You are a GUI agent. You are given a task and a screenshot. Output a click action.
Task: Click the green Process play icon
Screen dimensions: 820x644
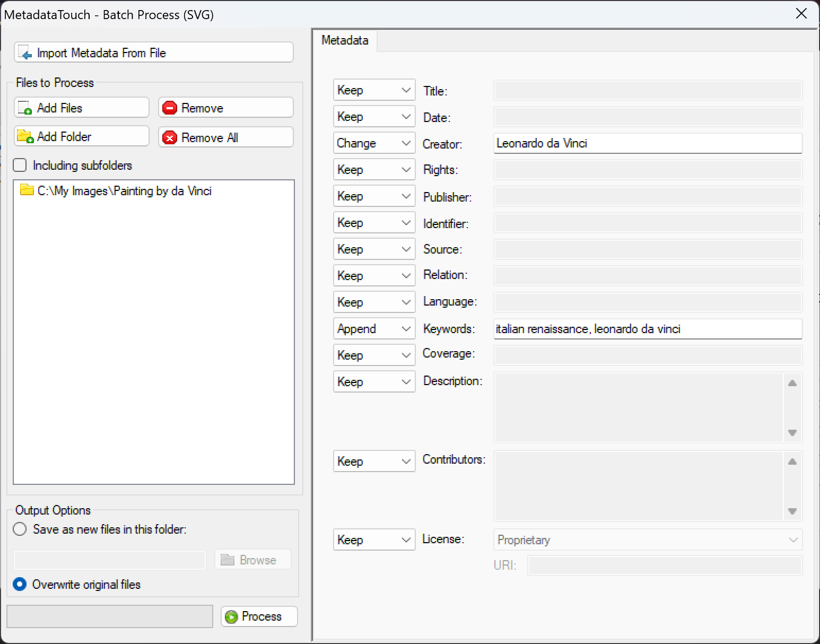pyautogui.click(x=231, y=616)
